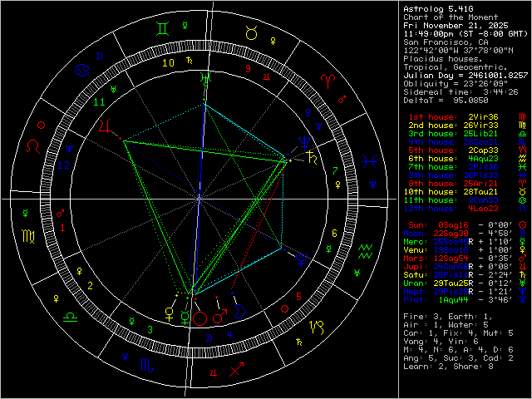
Task: Click the 'Learn: 2, Share: 8' line
Action: click(x=448, y=367)
